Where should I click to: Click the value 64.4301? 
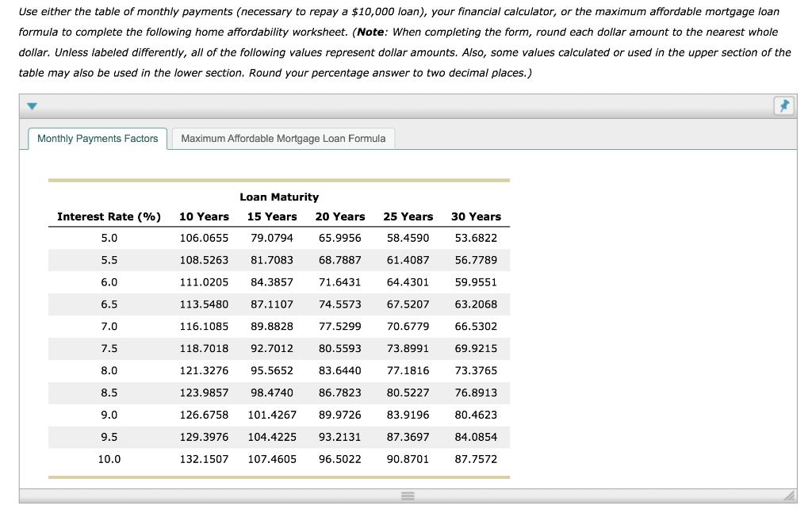(x=408, y=282)
